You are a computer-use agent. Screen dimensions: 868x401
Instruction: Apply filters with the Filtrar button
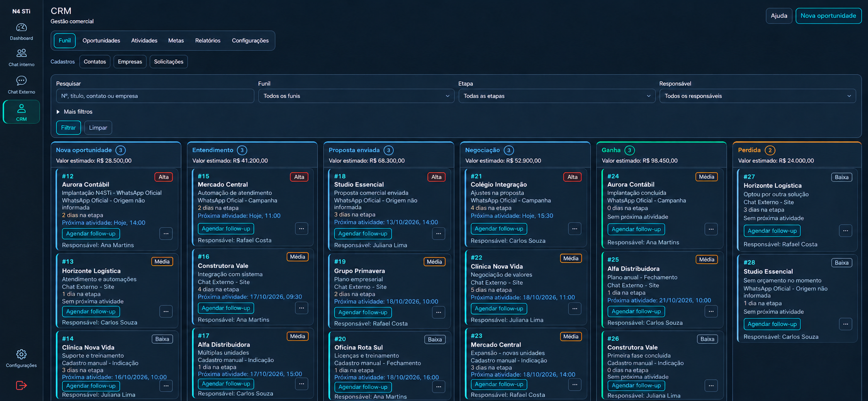(x=68, y=128)
